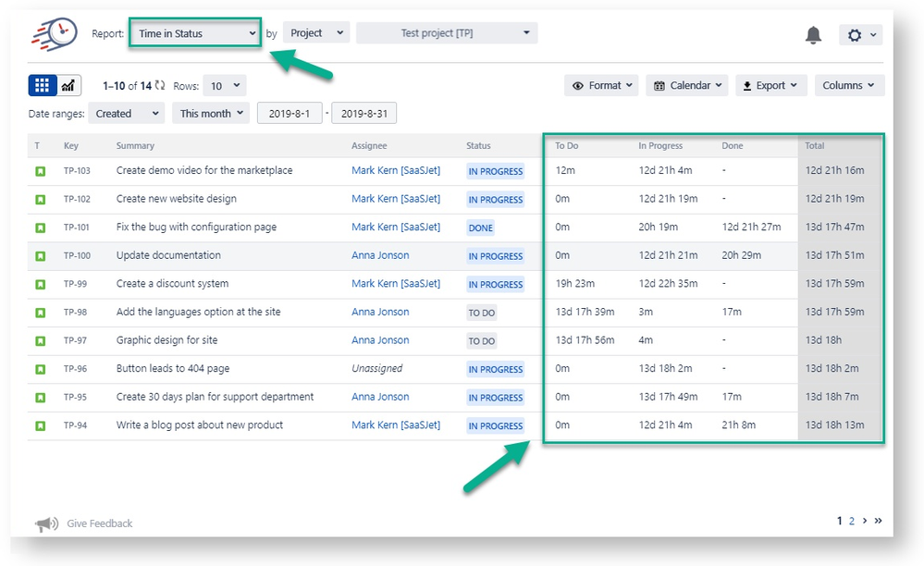924x566 pixels.
Task: Open issue key TP-101
Action: [x=77, y=228]
